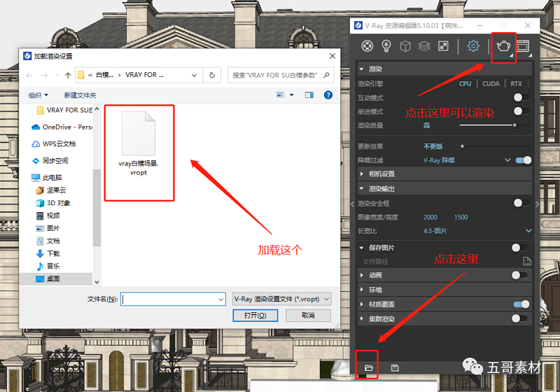Open the 长宽比 dropdown
This screenshot has height=392, width=560.
[528, 231]
